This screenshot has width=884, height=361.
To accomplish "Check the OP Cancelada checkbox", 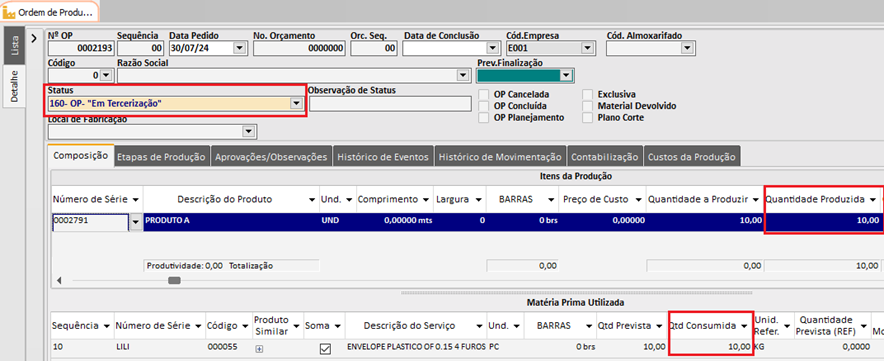I will click(x=483, y=95).
